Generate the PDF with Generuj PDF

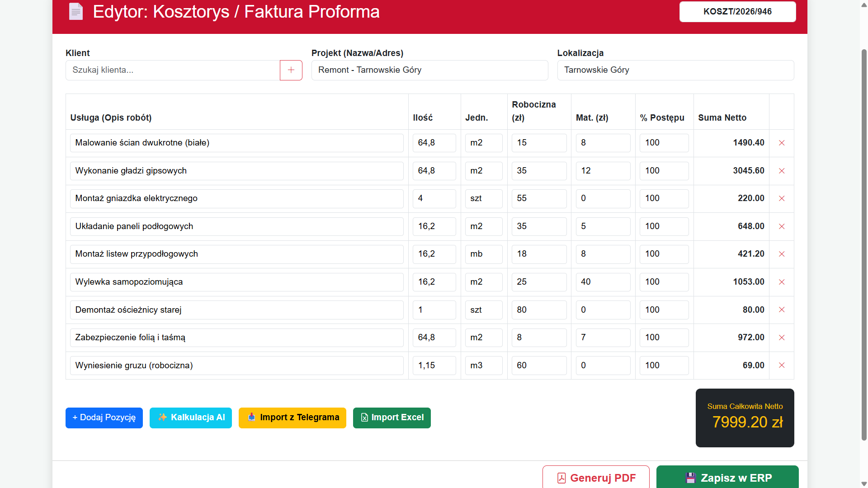pyautogui.click(x=596, y=477)
